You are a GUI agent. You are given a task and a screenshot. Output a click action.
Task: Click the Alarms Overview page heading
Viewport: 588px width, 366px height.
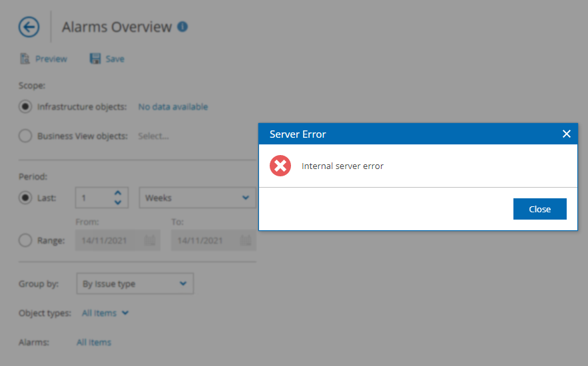[x=117, y=27]
